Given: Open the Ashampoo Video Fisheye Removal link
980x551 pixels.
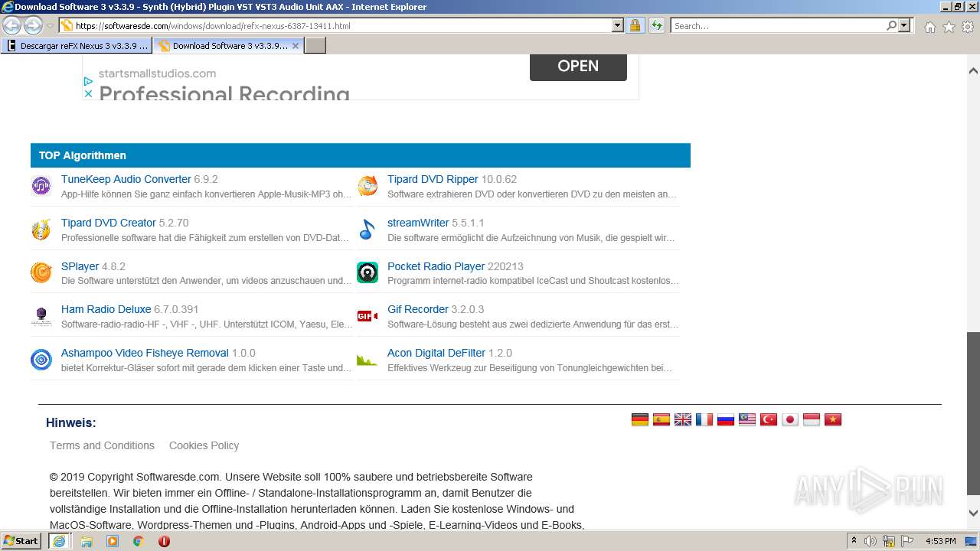Looking at the screenshot, I should tap(145, 353).
